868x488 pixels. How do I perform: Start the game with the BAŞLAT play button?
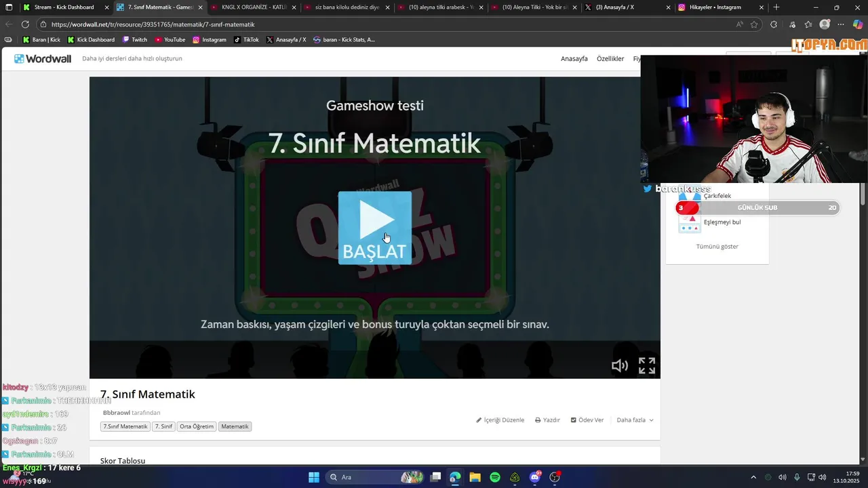pyautogui.click(x=375, y=228)
